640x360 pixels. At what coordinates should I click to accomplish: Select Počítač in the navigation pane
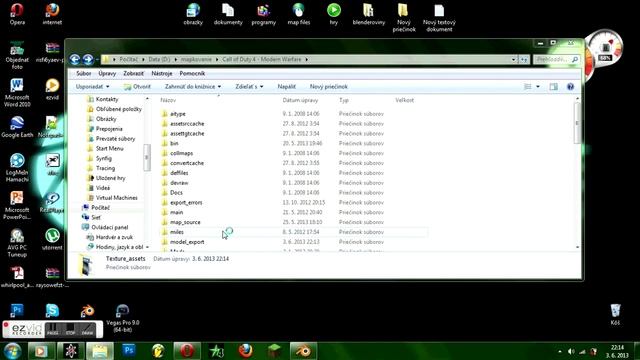click(x=100, y=207)
